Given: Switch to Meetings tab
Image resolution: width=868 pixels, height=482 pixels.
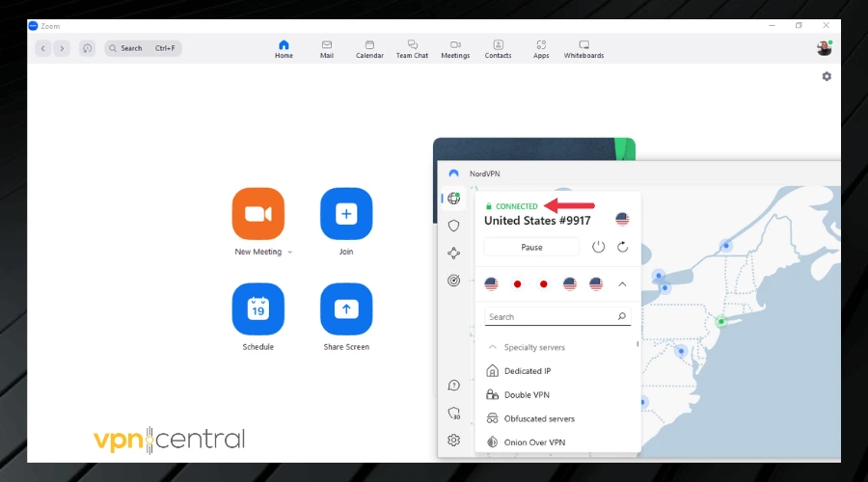Looking at the screenshot, I should click(x=455, y=49).
